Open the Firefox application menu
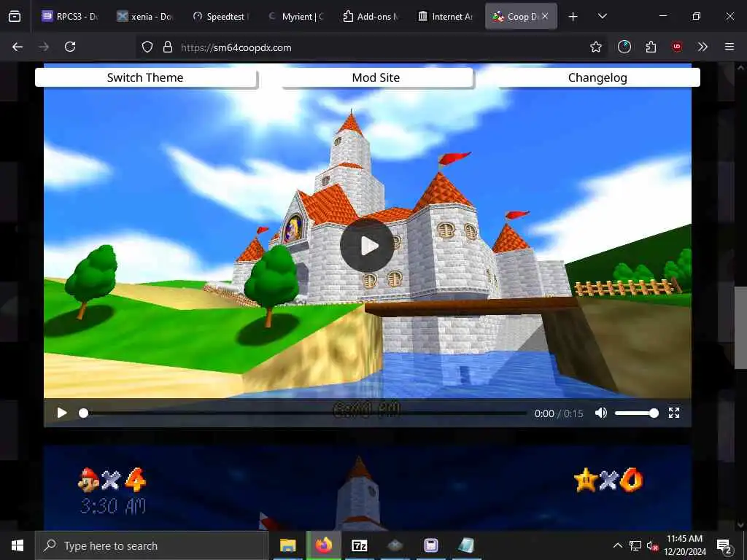This screenshot has width=747, height=560. 729,47
